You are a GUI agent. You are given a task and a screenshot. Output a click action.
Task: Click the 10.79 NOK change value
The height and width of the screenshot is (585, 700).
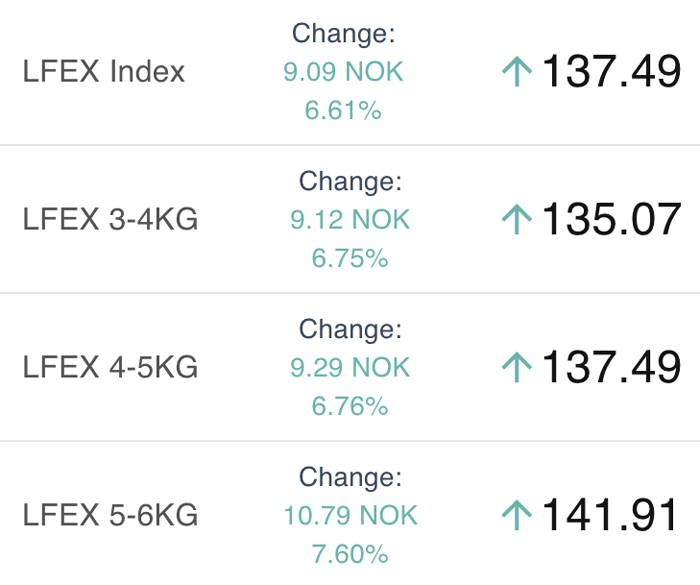[350, 516]
